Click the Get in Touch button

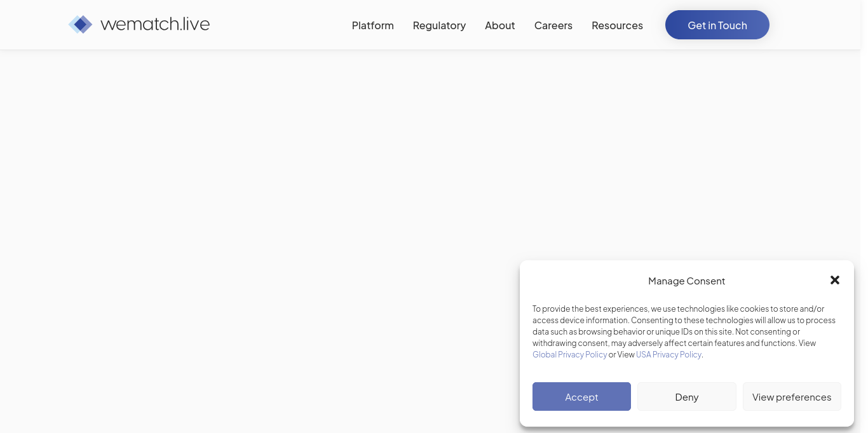717,25
